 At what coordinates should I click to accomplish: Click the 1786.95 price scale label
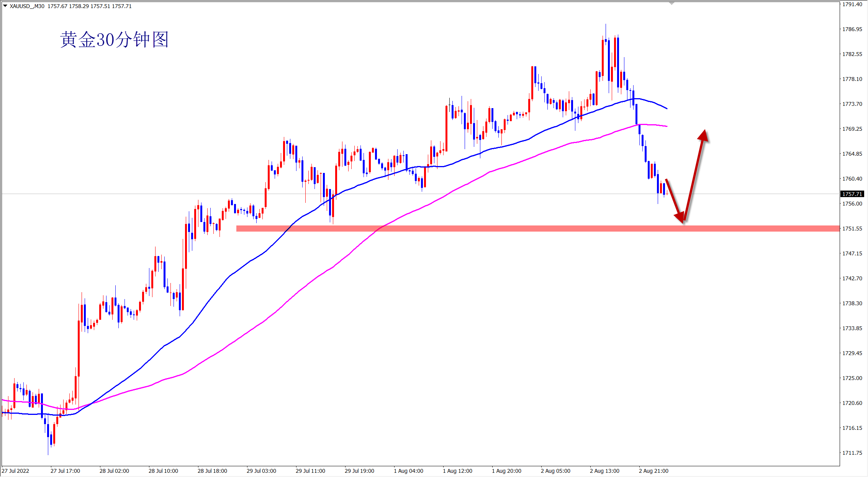coord(852,29)
